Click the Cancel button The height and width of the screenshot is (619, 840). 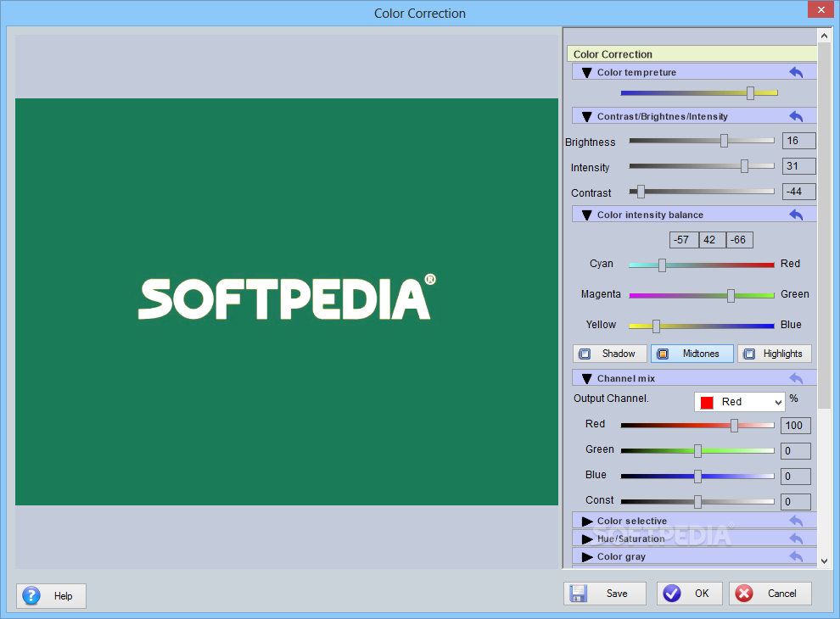coord(770,594)
